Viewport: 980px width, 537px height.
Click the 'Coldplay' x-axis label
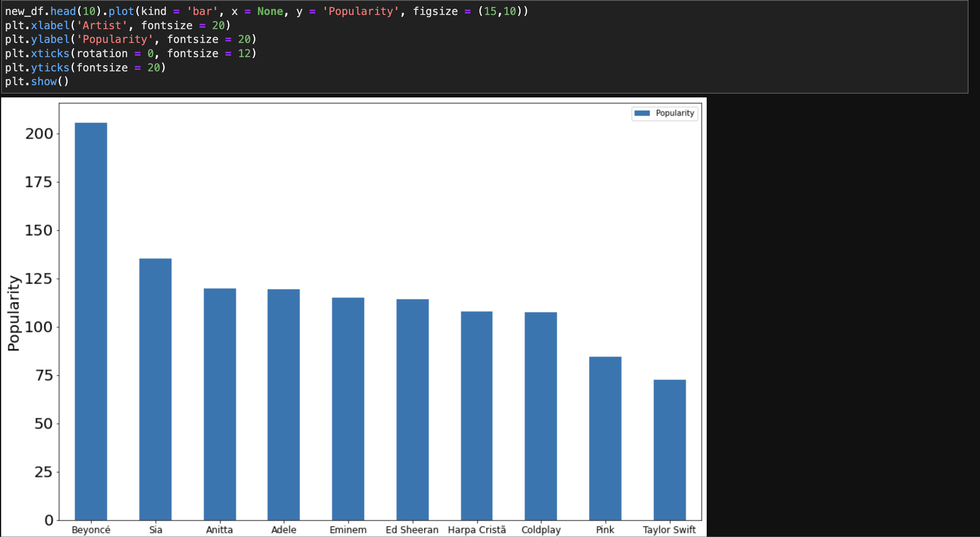click(x=541, y=530)
